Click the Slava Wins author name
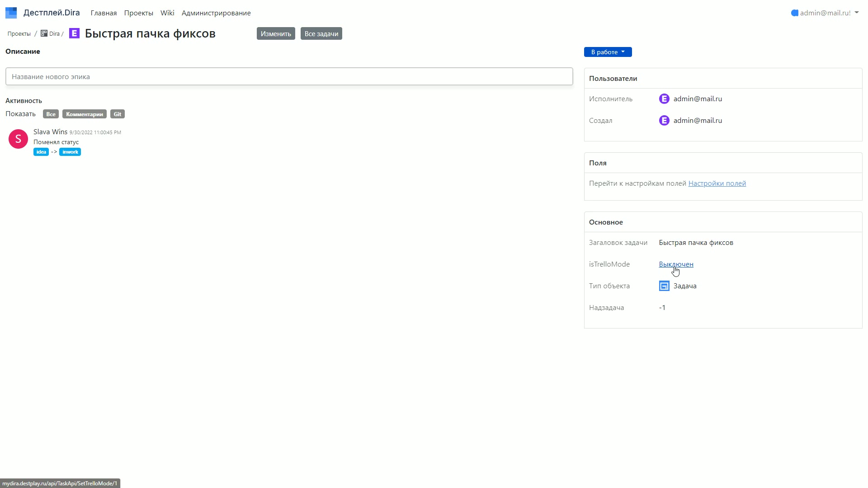The image size is (868, 488). (x=50, y=132)
